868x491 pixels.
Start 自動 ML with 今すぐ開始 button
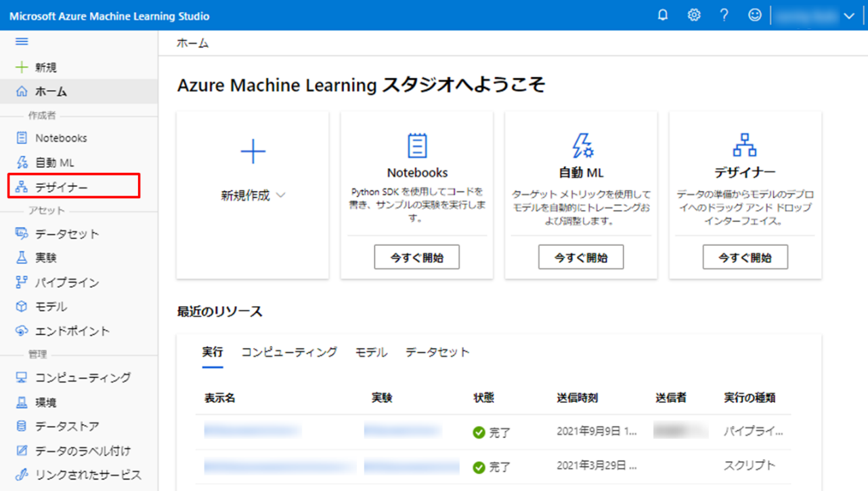[581, 257]
